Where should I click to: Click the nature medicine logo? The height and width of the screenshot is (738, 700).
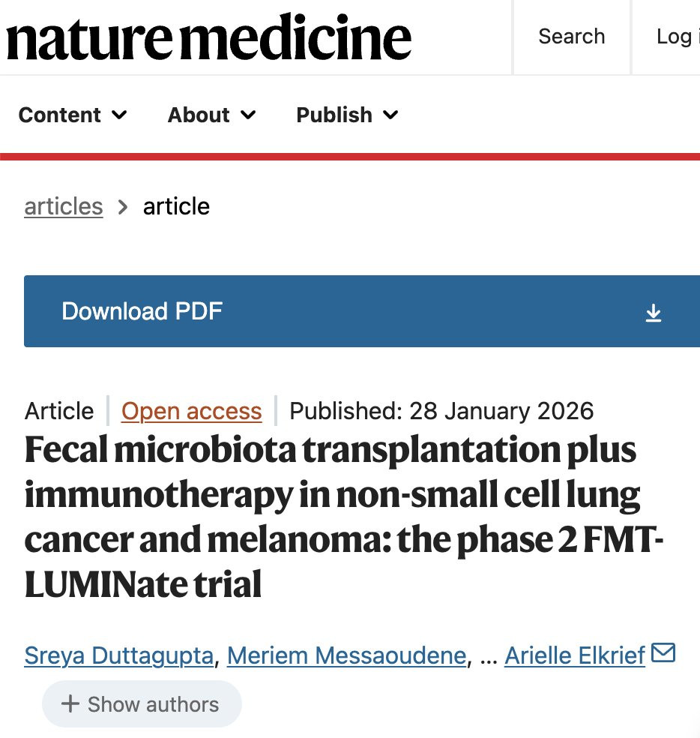point(209,37)
